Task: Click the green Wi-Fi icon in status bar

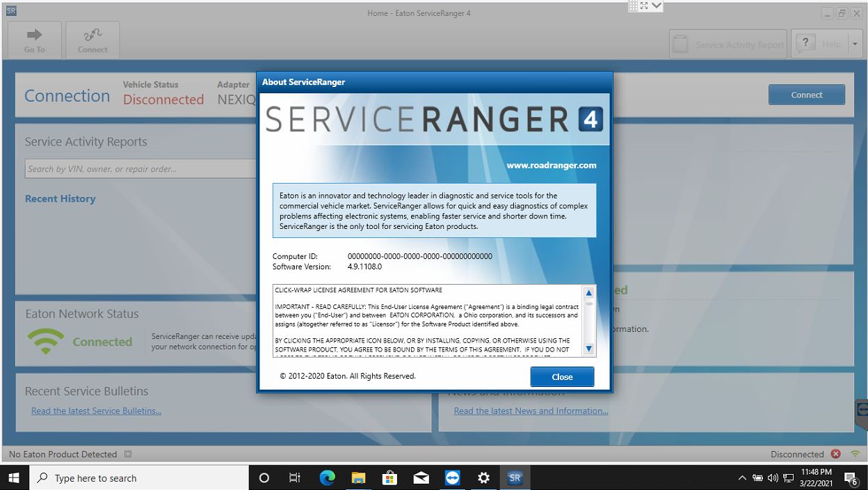Action: 855,454
